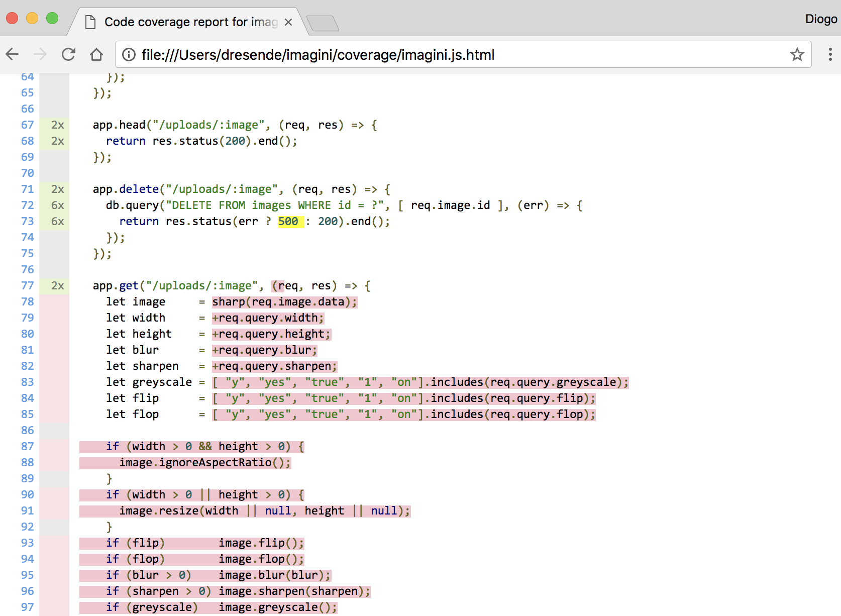Reload the coverage report page
This screenshot has width=841, height=616.
[x=68, y=54]
